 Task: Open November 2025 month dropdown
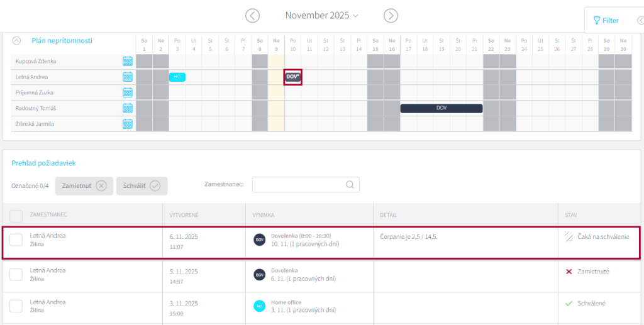click(x=321, y=16)
